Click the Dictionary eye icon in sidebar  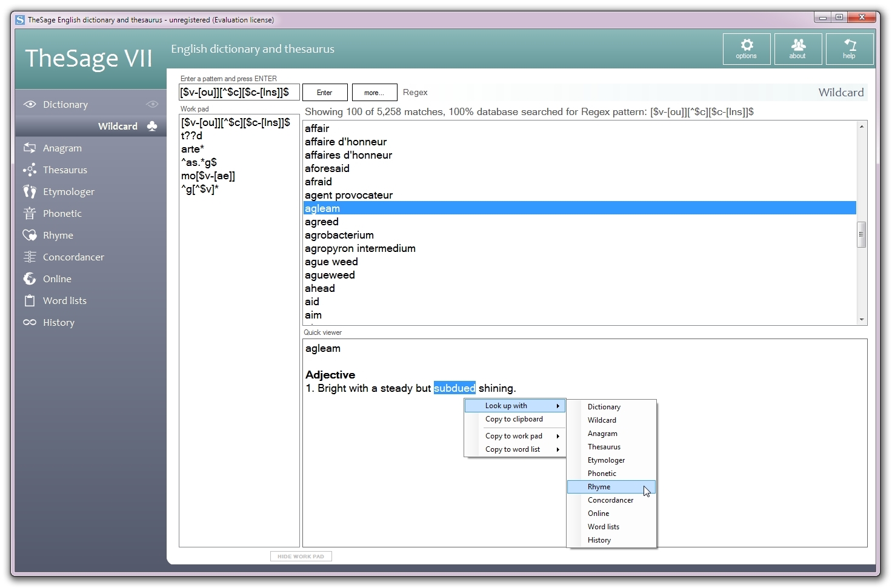point(30,104)
